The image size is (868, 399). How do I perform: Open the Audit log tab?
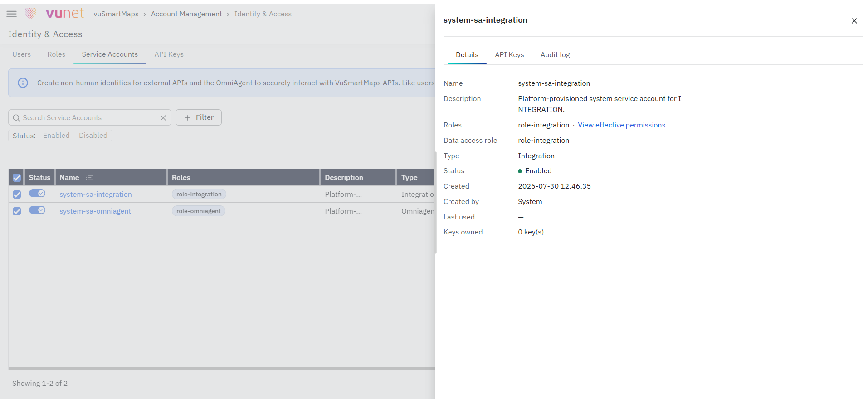(555, 55)
